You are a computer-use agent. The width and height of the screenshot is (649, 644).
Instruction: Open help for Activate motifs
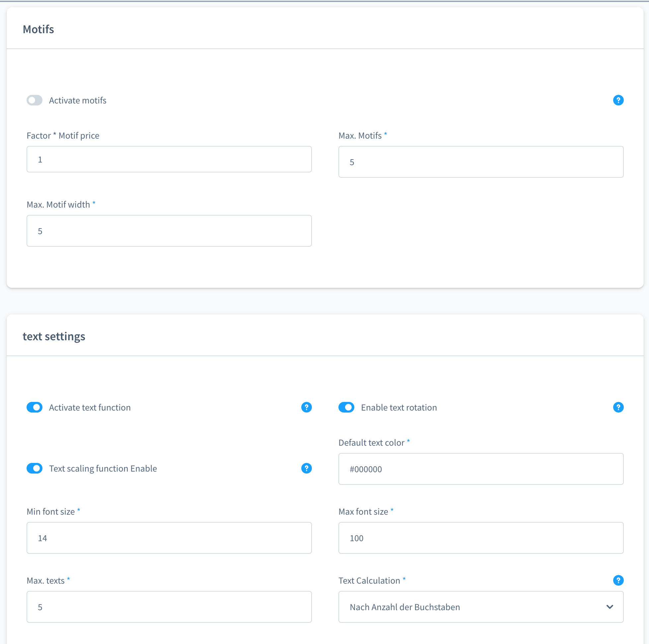pos(618,100)
